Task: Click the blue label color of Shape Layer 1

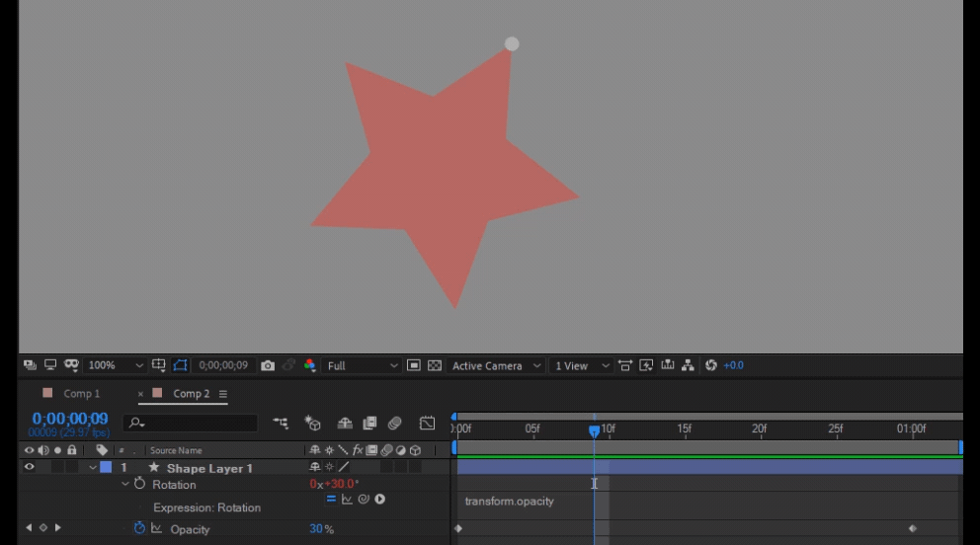Action: tap(106, 467)
